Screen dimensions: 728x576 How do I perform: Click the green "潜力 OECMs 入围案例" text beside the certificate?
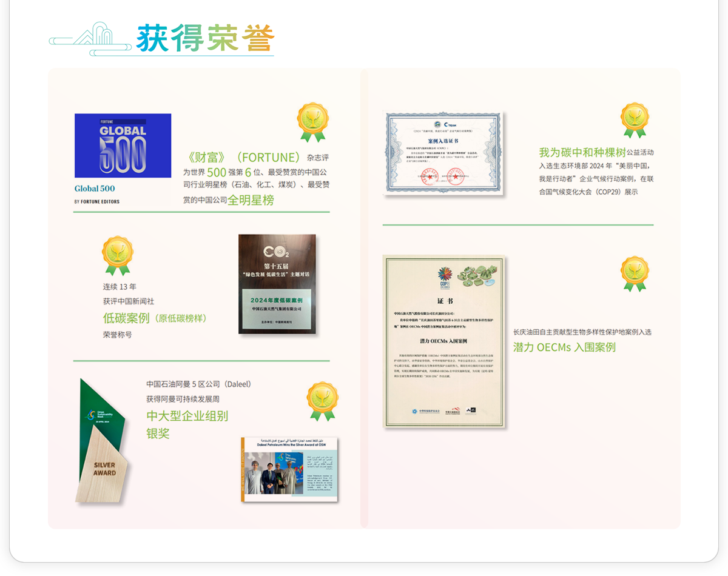pyautogui.click(x=564, y=347)
